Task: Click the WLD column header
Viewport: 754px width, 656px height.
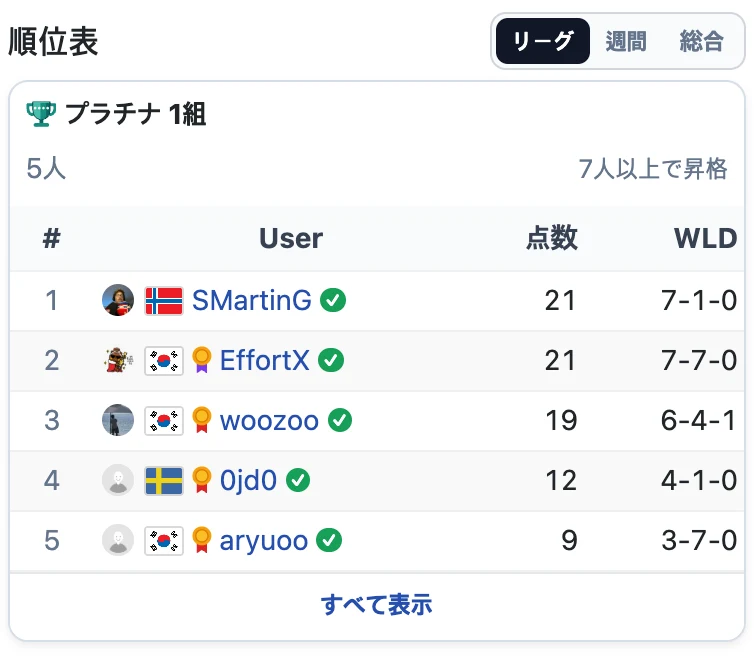Action: [x=705, y=238]
